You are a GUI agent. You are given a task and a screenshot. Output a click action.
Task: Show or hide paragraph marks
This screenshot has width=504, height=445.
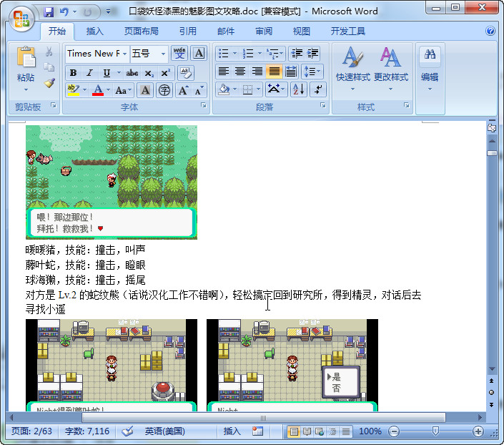(x=318, y=89)
